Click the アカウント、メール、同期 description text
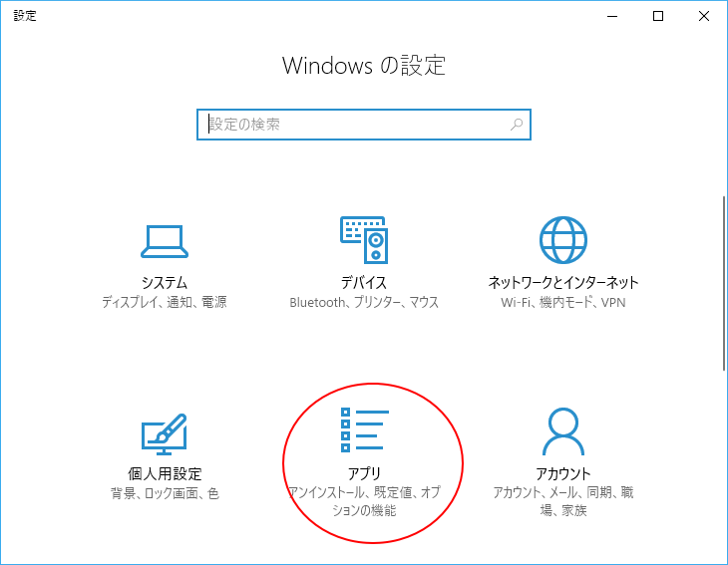The height and width of the screenshot is (565, 728). coord(563,501)
